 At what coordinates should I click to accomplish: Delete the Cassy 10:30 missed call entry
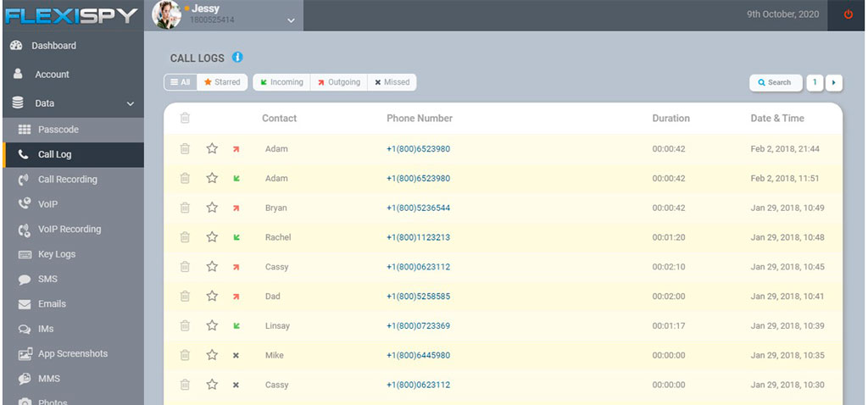point(185,385)
